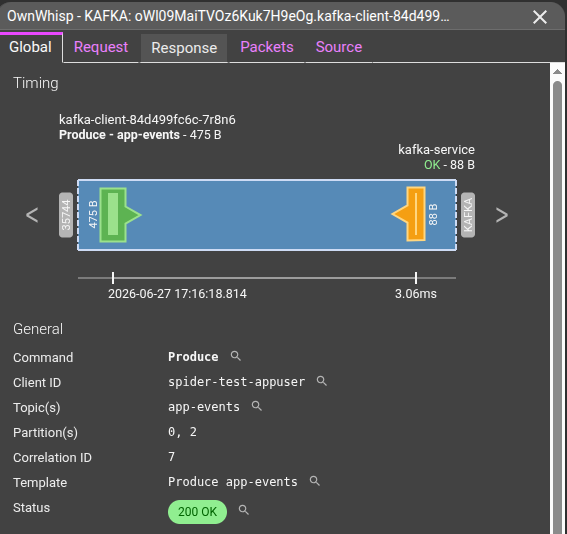Screen dimensions: 567x534
Task: Go to previous communication with left chevron
Action: [x=32, y=215]
